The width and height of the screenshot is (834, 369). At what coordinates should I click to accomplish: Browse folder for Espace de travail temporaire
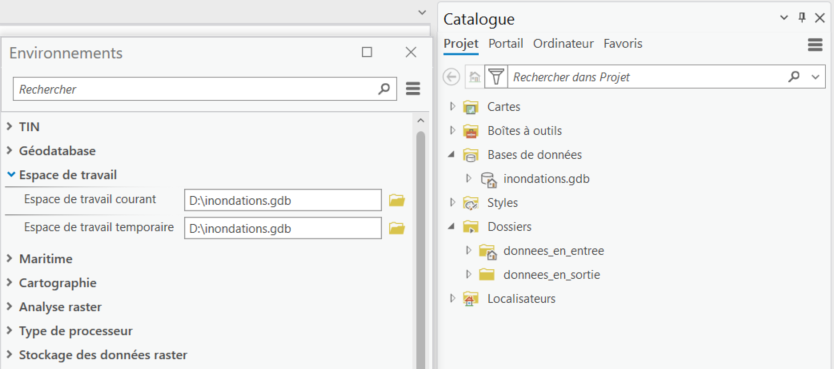click(x=397, y=229)
